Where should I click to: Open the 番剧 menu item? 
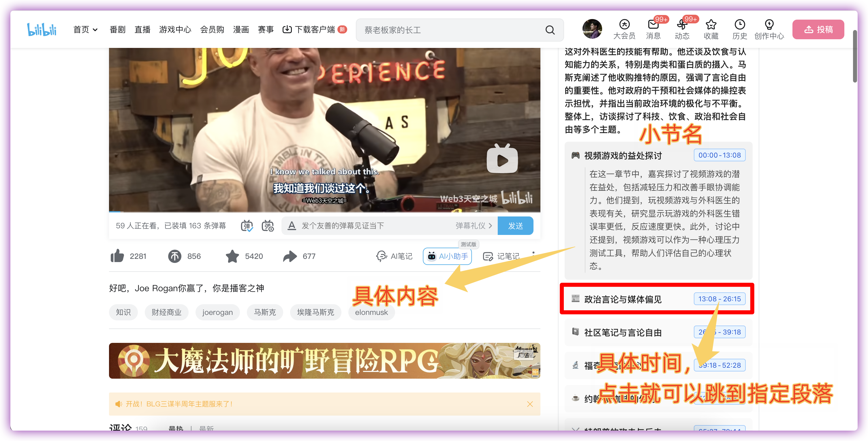click(x=117, y=30)
